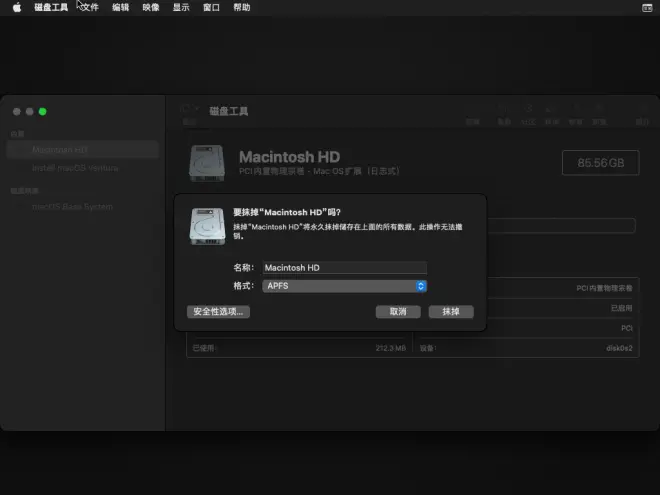This screenshot has width=660, height=495.
Task: Click the 简介 info toolbar button
Action: [x=642, y=115]
